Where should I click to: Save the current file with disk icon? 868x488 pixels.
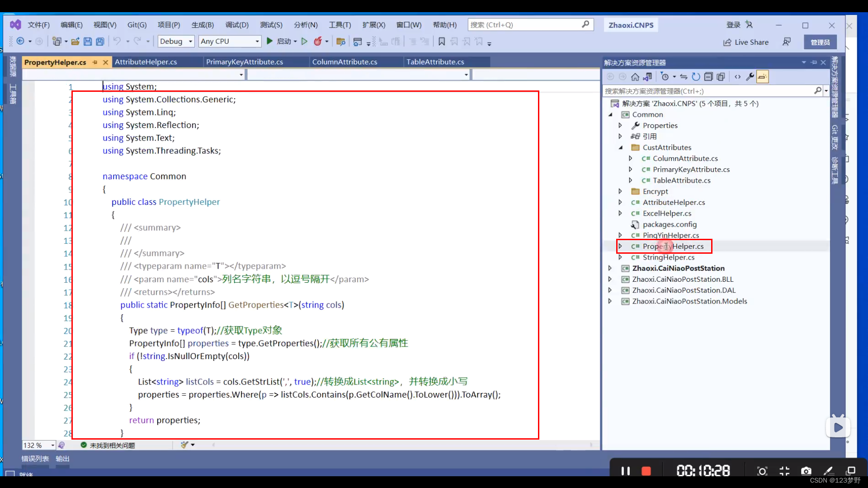[88, 42]
